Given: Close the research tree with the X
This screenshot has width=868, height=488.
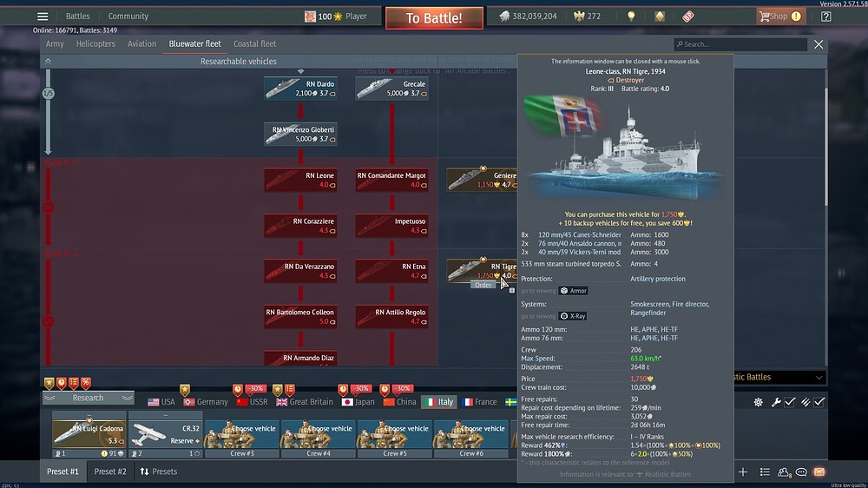Looking at the screenshot, I should coord(819,44).
